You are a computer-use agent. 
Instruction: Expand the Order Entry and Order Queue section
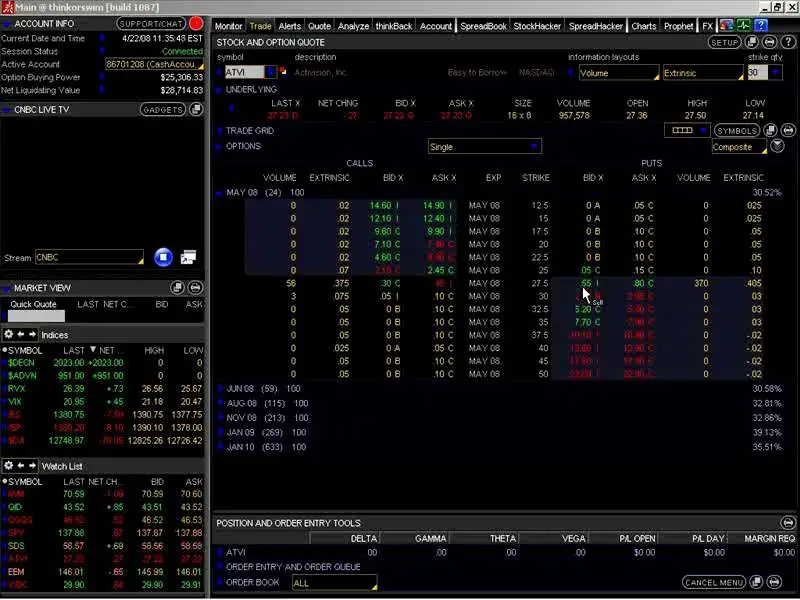pyautogui.click(x=219, y=567)
